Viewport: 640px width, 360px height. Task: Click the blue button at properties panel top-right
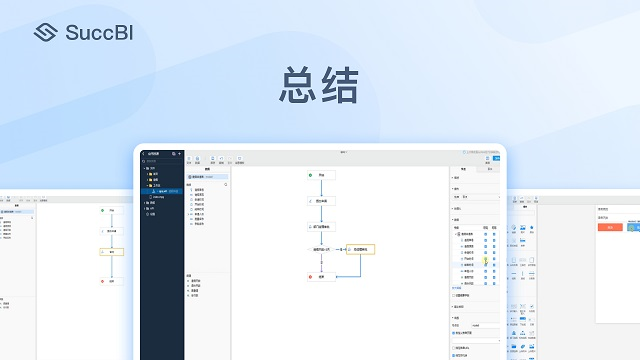(497, 158)
